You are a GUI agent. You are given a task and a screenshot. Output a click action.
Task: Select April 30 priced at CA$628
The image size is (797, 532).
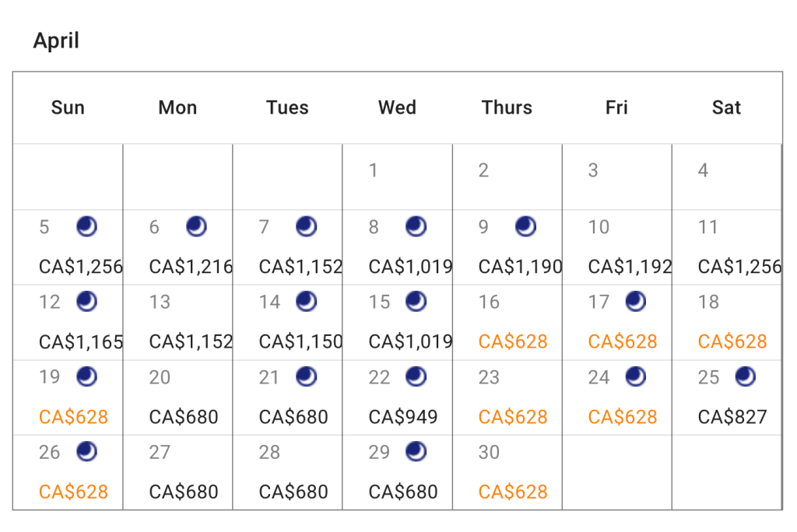pos(513,492)
